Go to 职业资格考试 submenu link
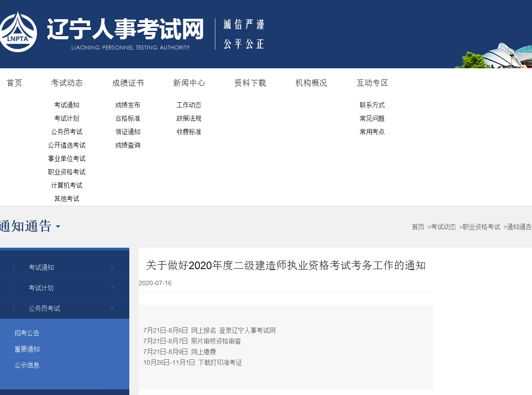Viewport: 532px width, 395px height. [x=67, y=172]
